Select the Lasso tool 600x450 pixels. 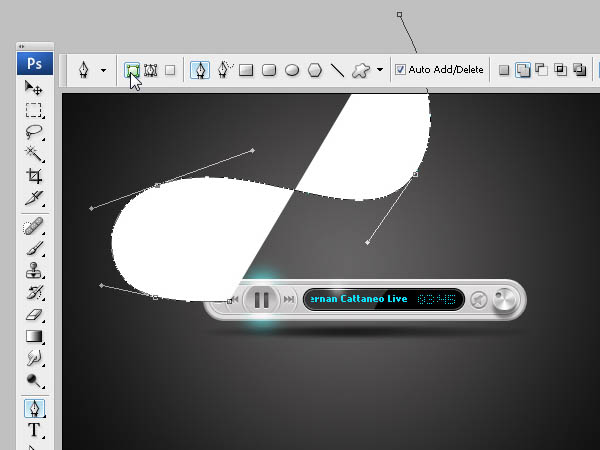pyautogui.click(x=34, y=132)
